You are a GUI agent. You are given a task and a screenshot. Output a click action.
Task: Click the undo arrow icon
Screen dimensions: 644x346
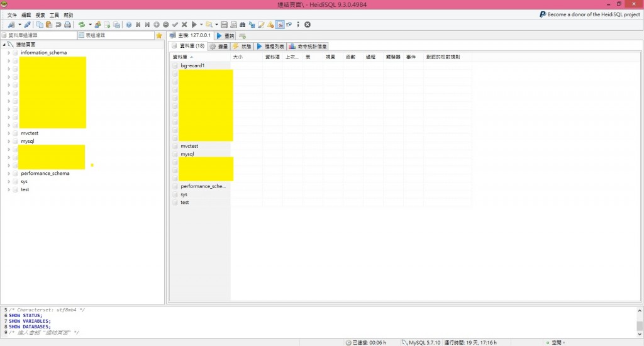[58, 25]
